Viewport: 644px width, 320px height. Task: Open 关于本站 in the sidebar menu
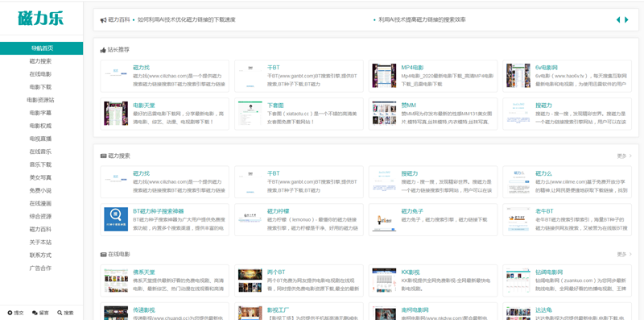40,243
